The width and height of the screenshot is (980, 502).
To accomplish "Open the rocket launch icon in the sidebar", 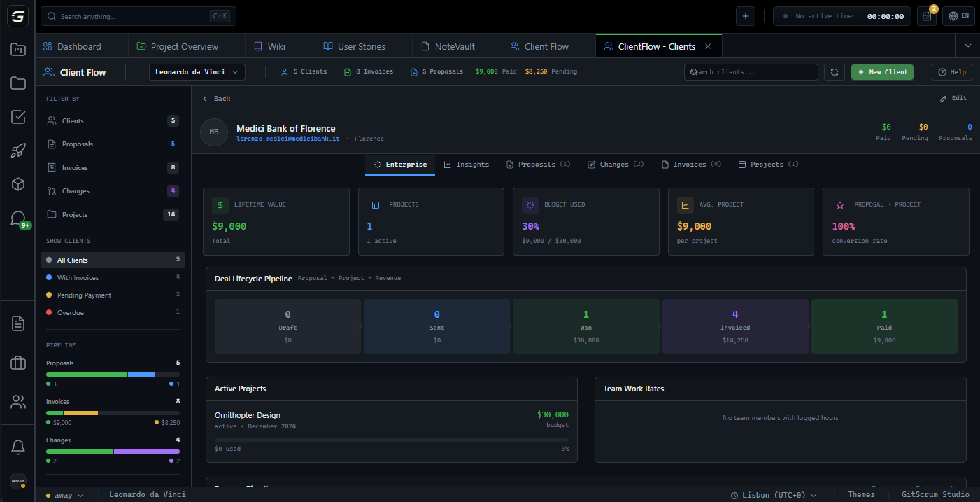I will [x=17, y=151].
